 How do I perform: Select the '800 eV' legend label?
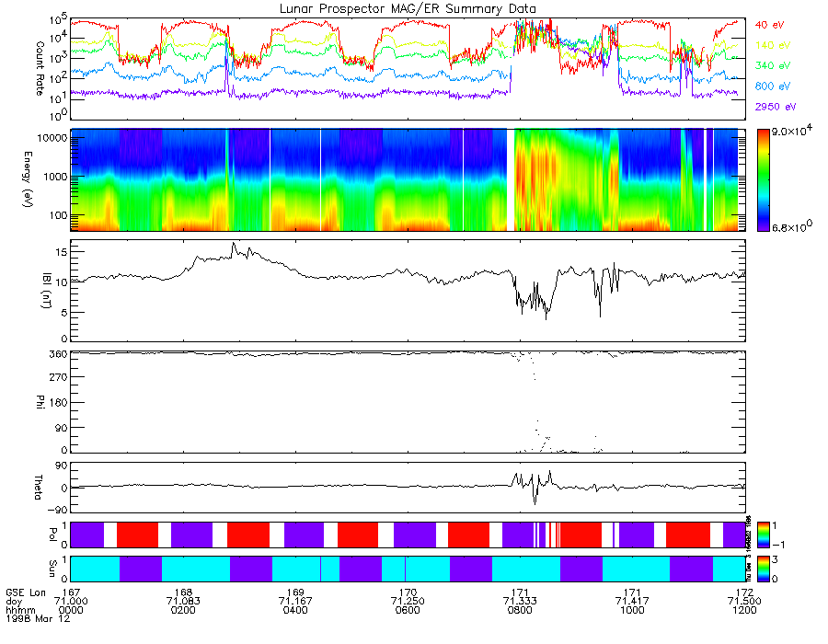click(x=773, y=86)
